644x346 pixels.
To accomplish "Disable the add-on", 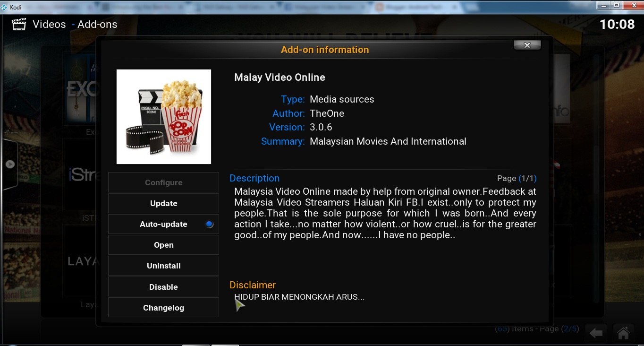I will (x=163, y=287).
